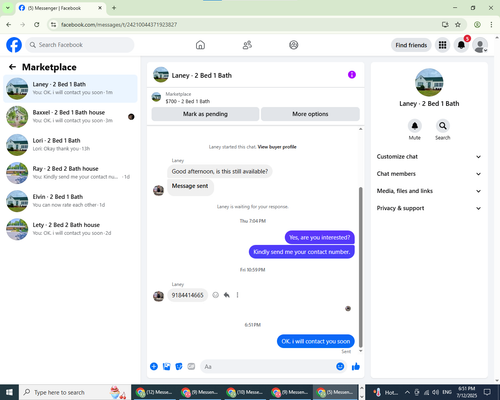This screenshot has height=400, width=500.
Task: Click the chat scrollbar
Action: pyautogui.click(x=360, y=267)
